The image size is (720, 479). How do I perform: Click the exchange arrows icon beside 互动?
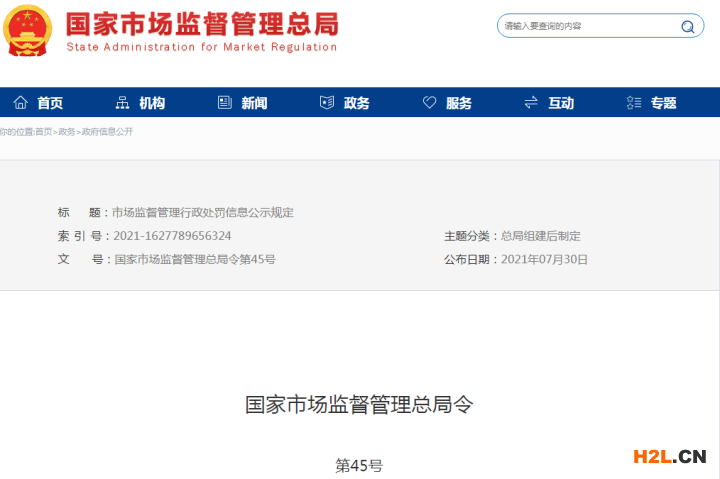(x=531, y=103)
